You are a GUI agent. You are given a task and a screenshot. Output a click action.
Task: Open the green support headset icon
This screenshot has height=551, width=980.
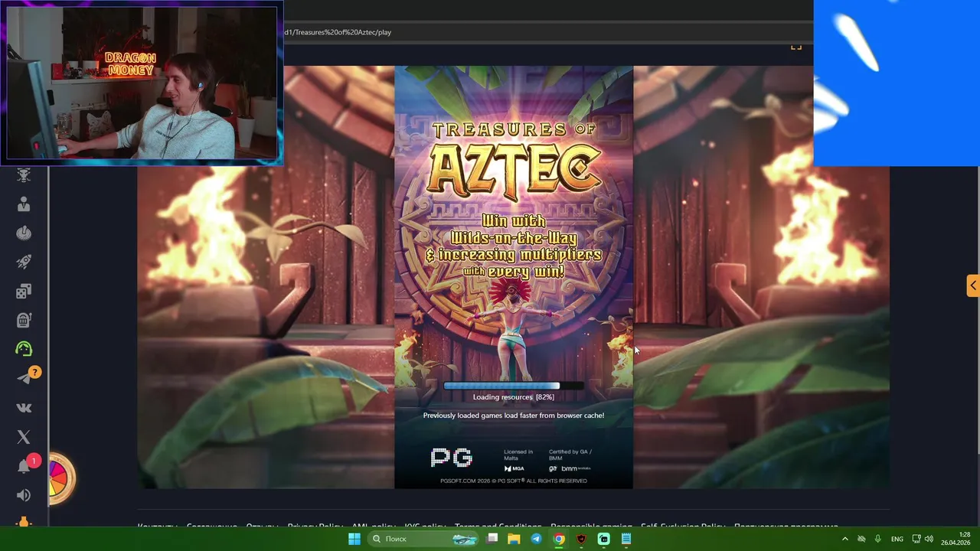[x=24, y=349]
